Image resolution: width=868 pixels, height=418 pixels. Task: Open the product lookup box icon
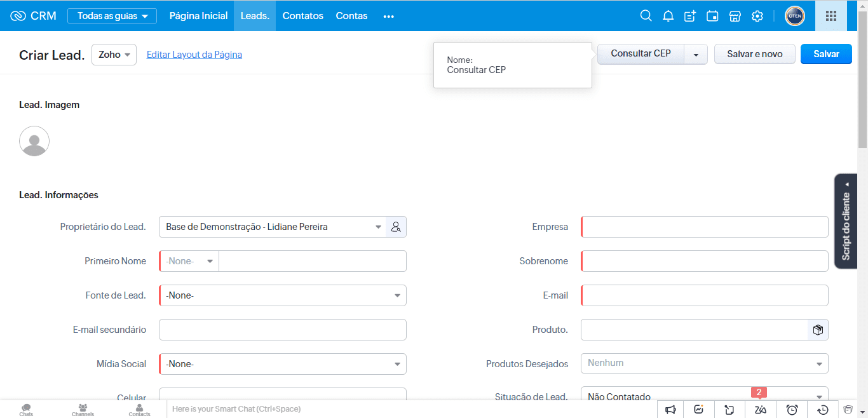[x=818, y=330]
